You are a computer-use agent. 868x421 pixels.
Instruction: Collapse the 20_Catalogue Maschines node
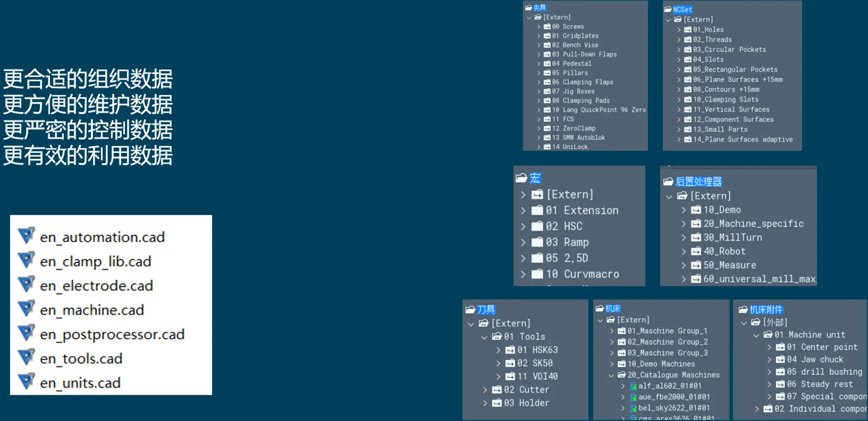pyautogui.click(x=612, y=375)
